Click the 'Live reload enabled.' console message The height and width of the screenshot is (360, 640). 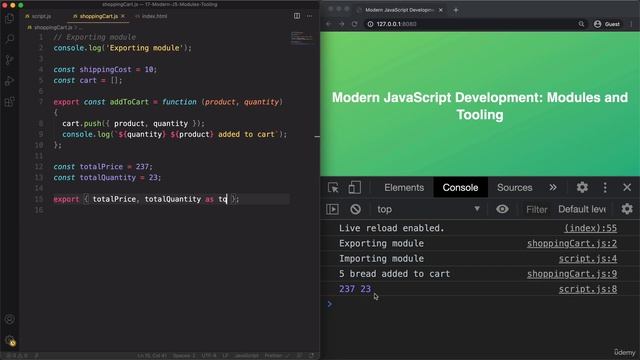tap(391, 228)
